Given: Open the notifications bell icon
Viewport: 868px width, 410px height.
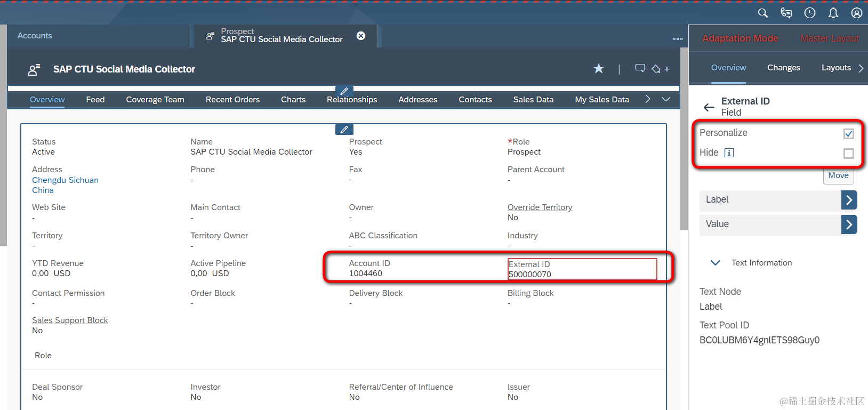Looking at the screenshot, I should pos(833,13).
